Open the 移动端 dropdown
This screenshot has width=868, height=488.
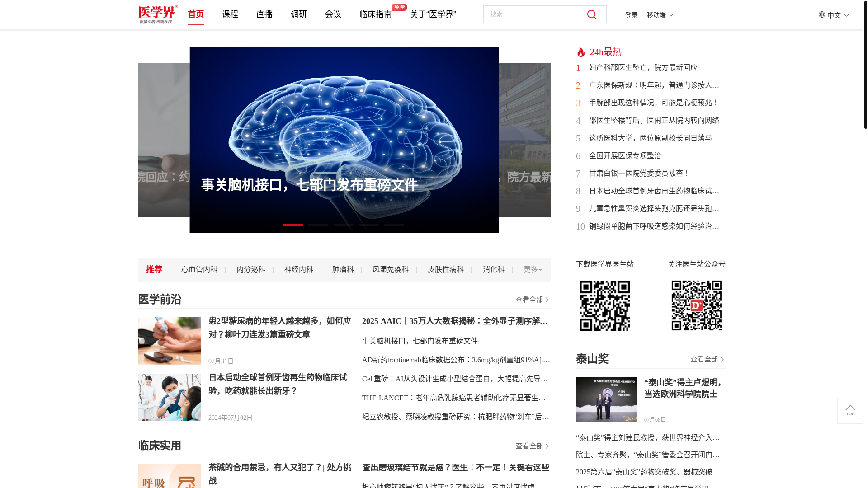coord(660,15)
